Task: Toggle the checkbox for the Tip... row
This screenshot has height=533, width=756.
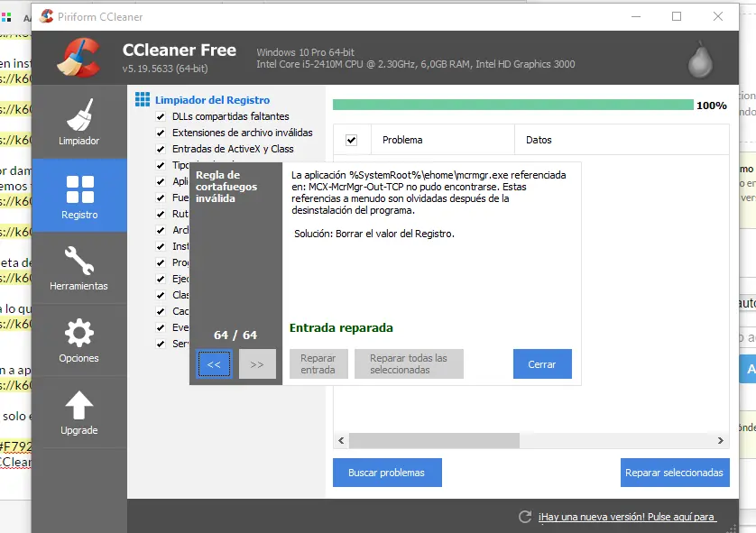Action: pyautogui.click(x=161, y=165)
